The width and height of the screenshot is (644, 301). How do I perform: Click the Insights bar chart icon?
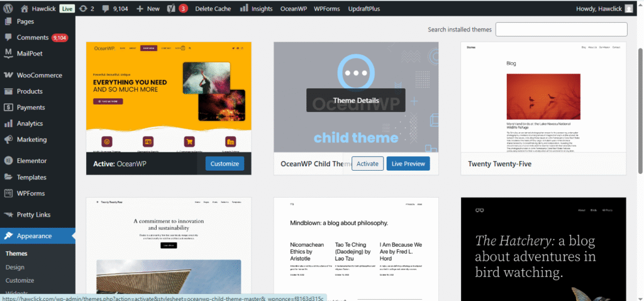click(x=244, y=8)
